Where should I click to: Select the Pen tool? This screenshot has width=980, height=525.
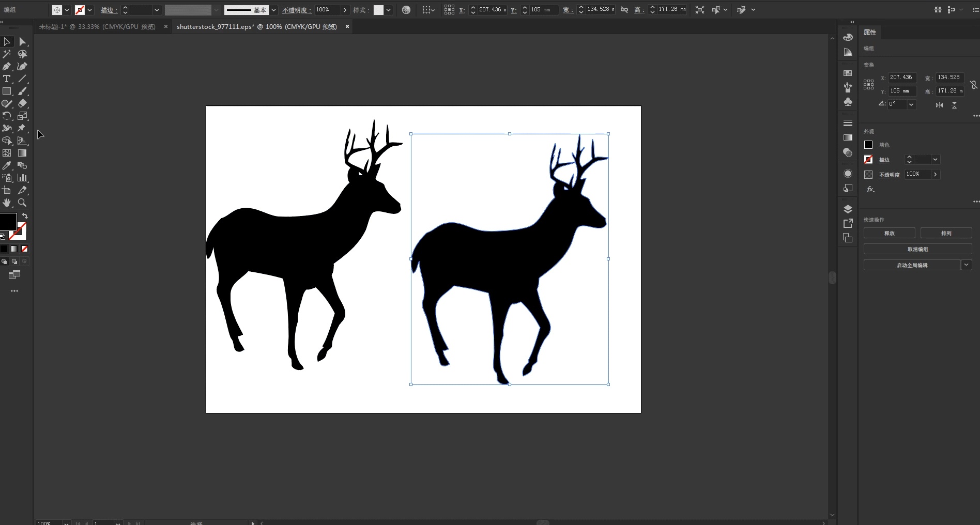coord(7,66)
